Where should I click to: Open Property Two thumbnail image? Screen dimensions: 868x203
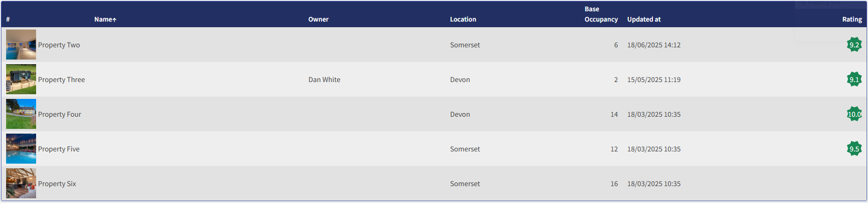pos(21,45)
